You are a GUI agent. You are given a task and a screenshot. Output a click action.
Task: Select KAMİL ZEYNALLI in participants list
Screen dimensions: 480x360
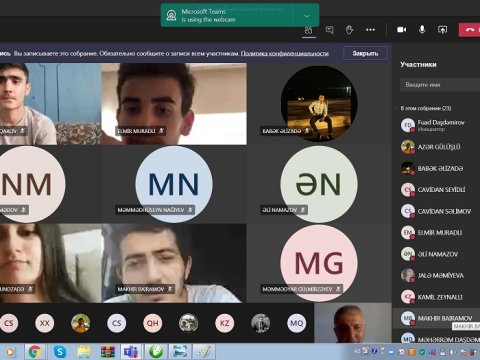tap(440, 297)
